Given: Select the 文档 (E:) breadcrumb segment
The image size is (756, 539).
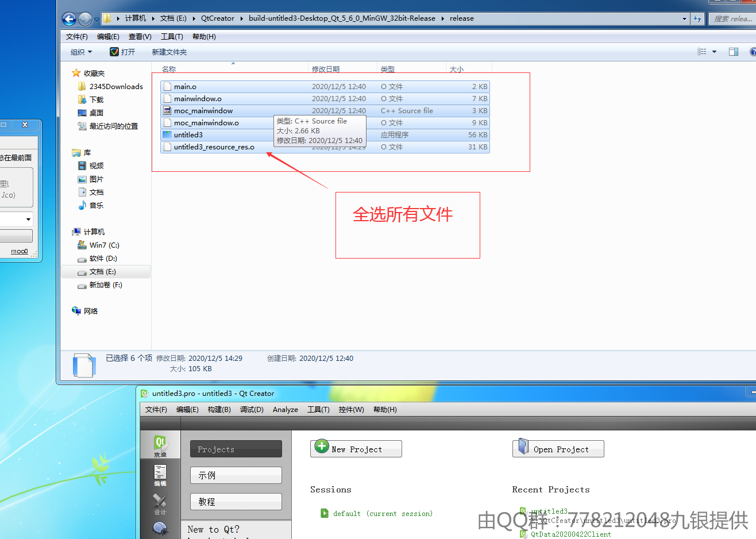Looking at the screenshot, I should [173, 18].
